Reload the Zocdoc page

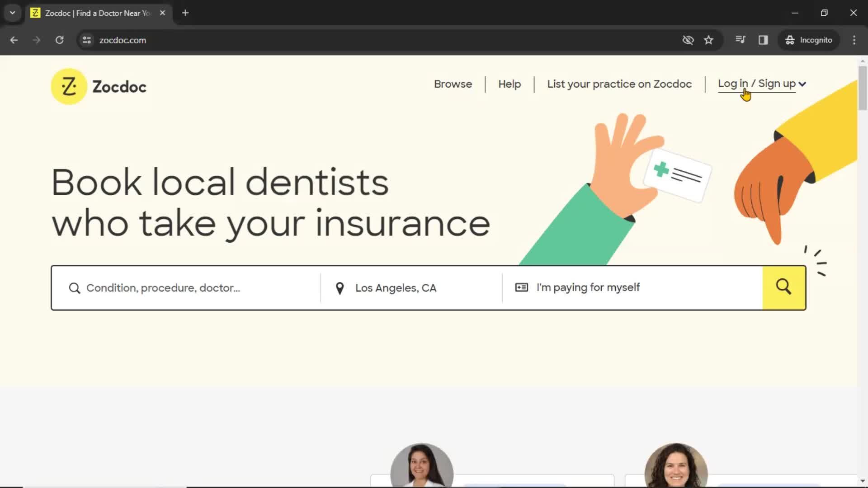pyautogui.click(x=60, y=40)
